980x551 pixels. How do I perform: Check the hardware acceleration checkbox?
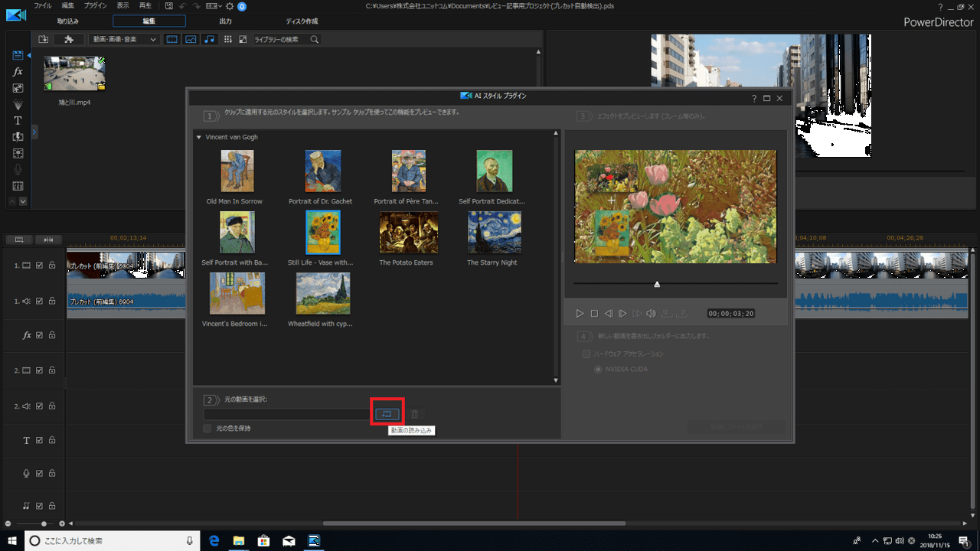(x=586, y=354)
